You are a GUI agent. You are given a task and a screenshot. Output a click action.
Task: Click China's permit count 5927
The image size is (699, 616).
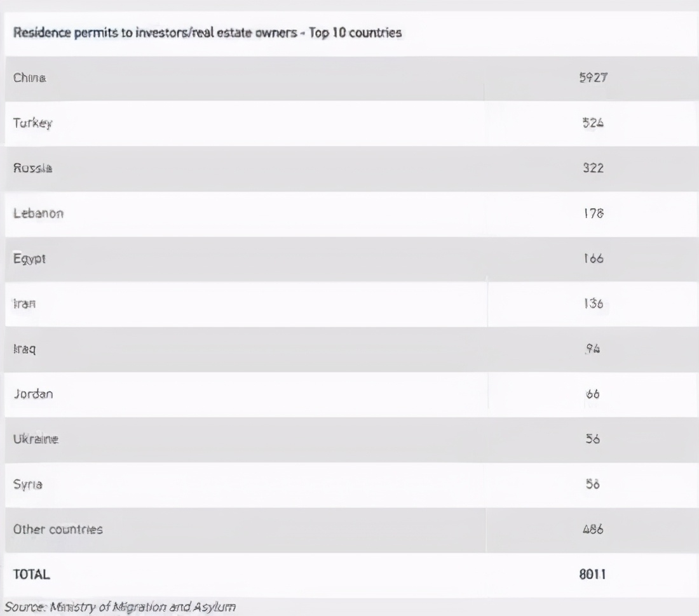(x=594, y=78)
